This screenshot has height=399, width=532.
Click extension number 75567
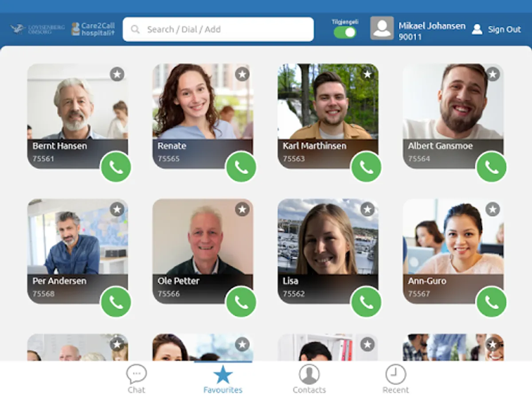[419, 293]
